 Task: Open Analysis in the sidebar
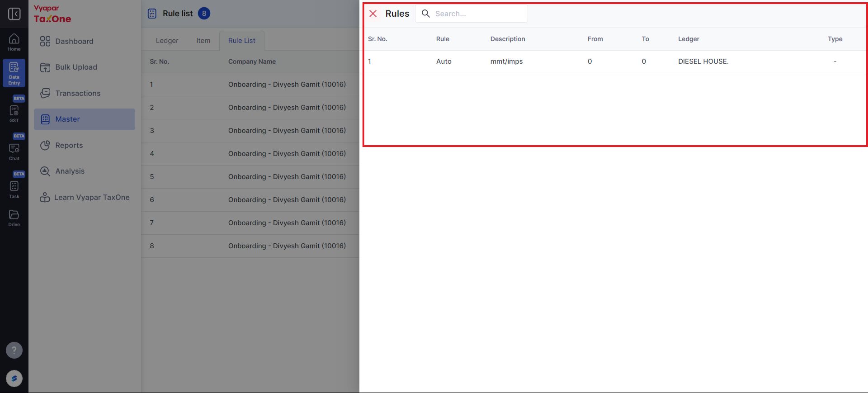[x=85, y=171]
